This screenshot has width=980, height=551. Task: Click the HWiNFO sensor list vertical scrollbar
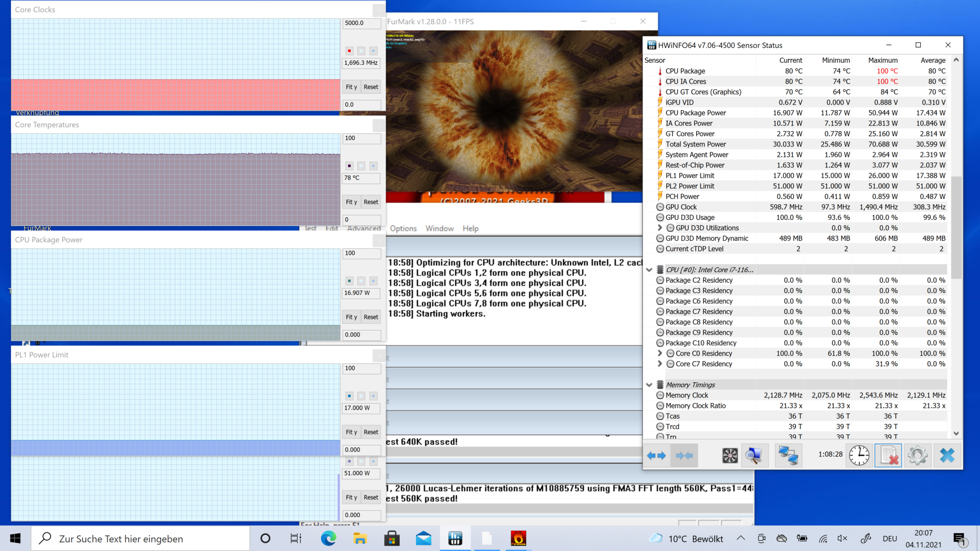[x=956, y=227]
